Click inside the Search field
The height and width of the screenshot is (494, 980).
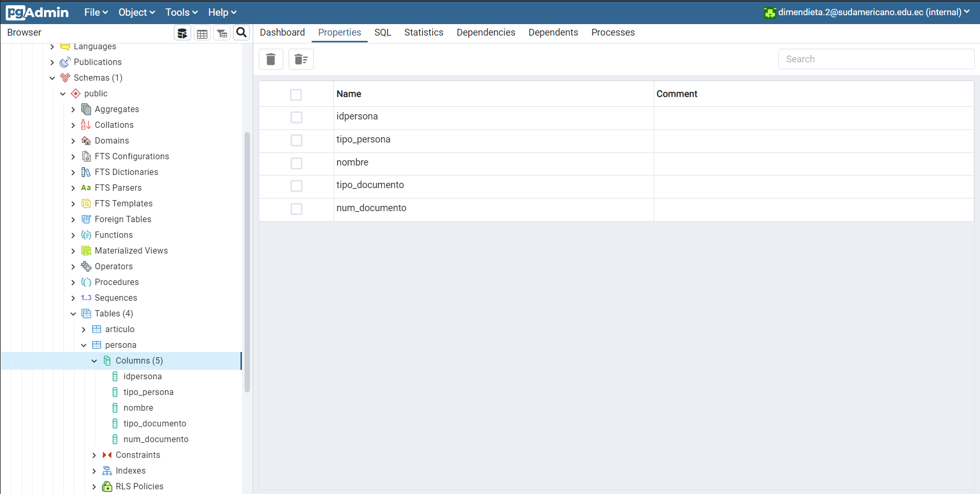click(875, 59)
